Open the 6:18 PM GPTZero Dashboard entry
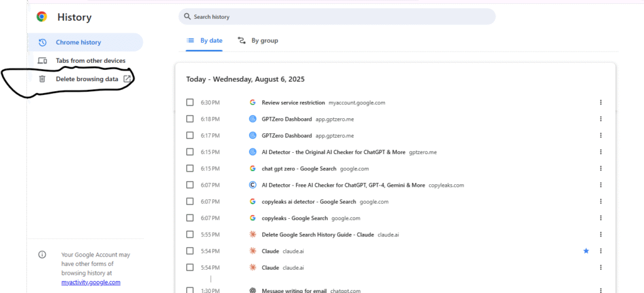 coord(287,119)
